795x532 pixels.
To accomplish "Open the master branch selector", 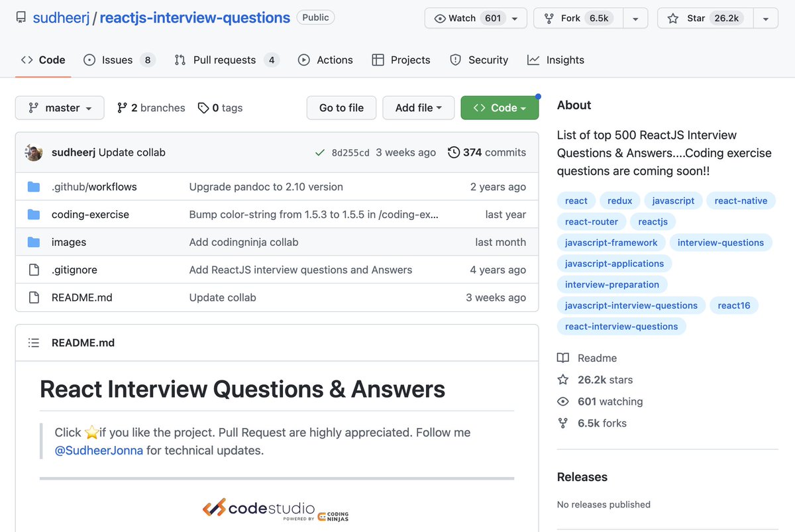I will coord(60,108).
